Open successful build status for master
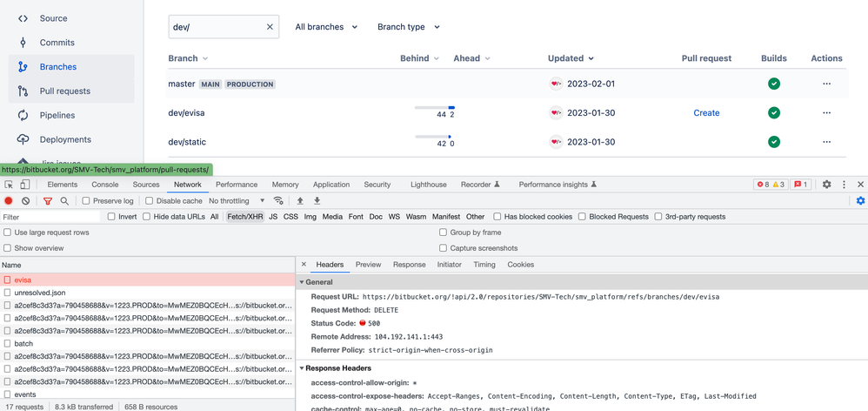 pos(774,84)
